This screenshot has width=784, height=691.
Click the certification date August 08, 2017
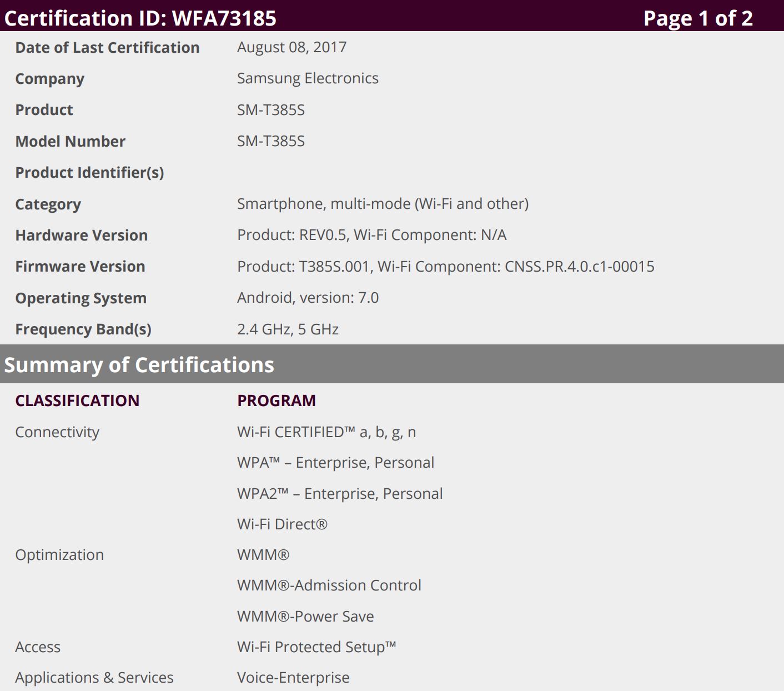coord(292,47)
